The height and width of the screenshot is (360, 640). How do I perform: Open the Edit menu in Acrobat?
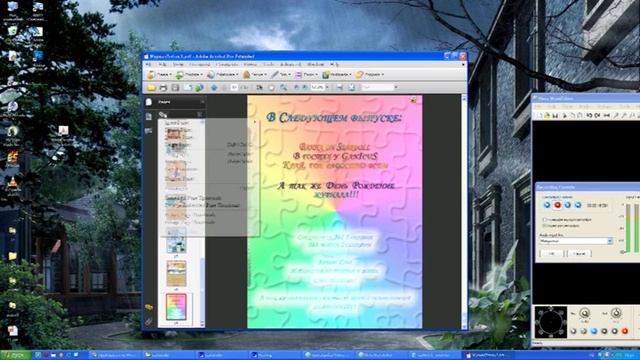pyautogui.click(x=162, y=64)
